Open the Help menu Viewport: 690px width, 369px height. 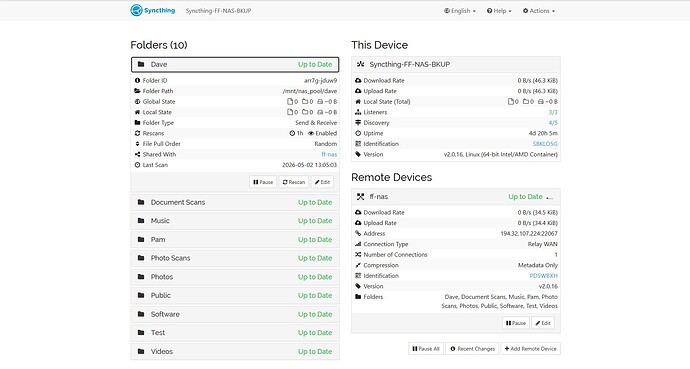499,11
